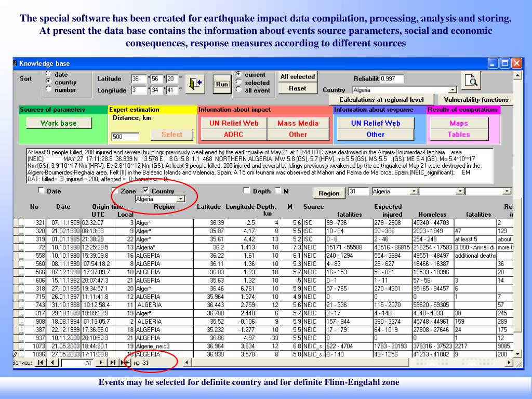Click latitude cell 36.788
Viewport: 532px width, 399px height.
coord(209,313)
